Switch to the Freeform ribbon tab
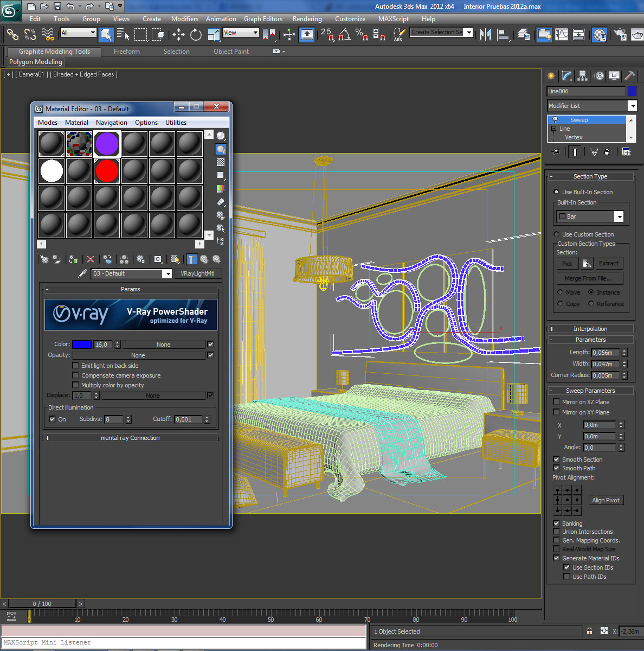This screenshot has width=644, height=651. pyautogui.click(x=126, y=52)
